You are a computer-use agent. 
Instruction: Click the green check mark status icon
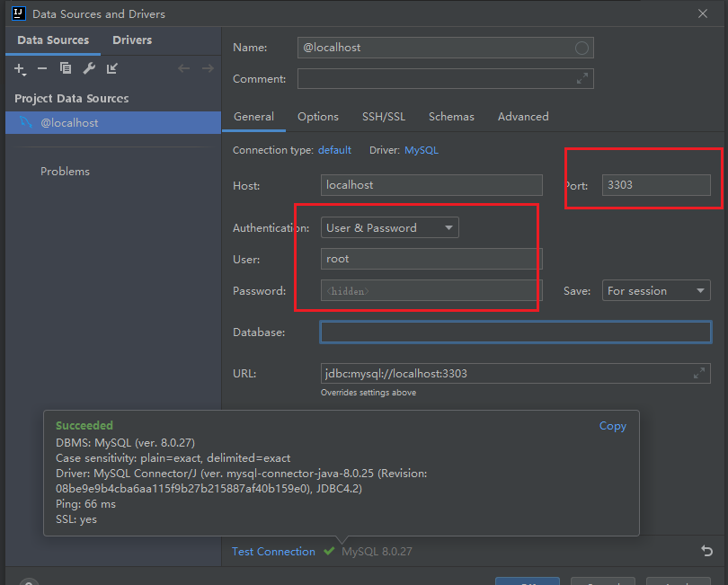pos(329,551)
